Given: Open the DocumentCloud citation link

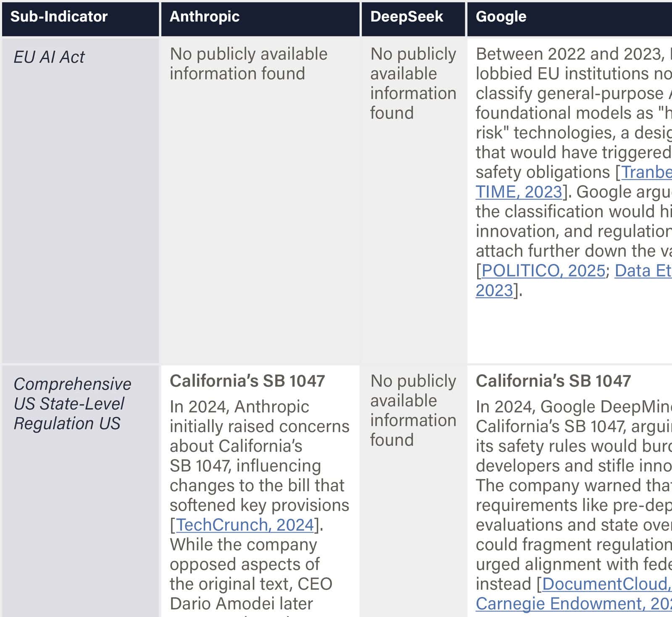Looking at the screenshot, I should 607,584.
